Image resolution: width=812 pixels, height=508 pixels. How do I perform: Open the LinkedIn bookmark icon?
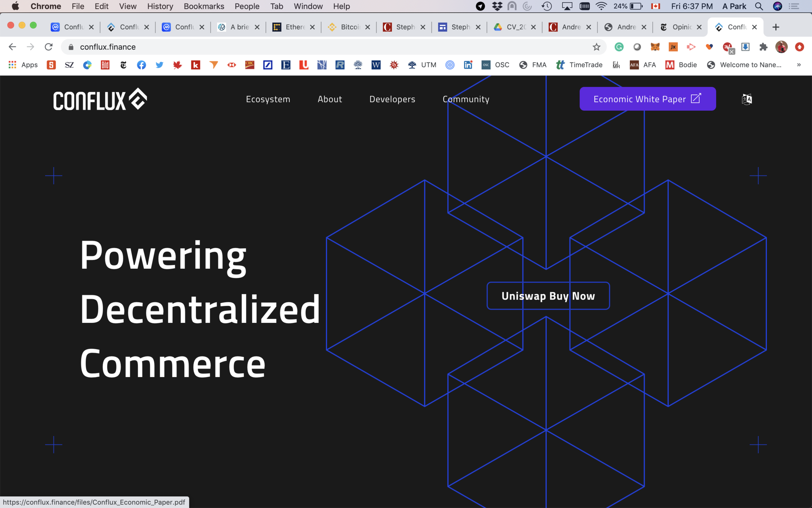pyautogui.click(x=468, y=65)
